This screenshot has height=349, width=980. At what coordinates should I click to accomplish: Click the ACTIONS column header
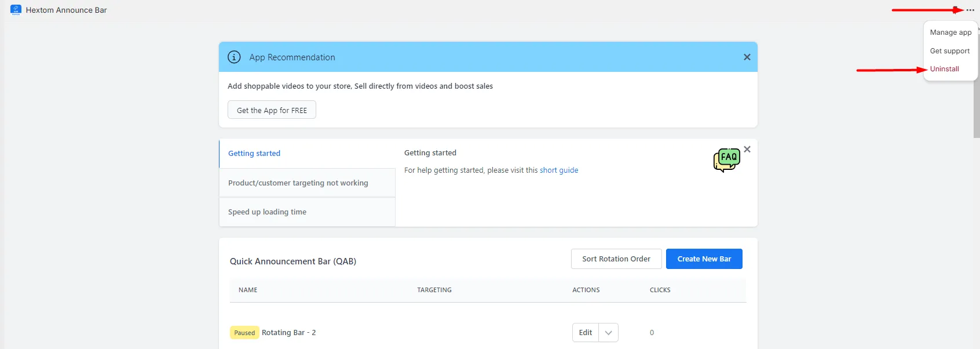tap(586, 290)
